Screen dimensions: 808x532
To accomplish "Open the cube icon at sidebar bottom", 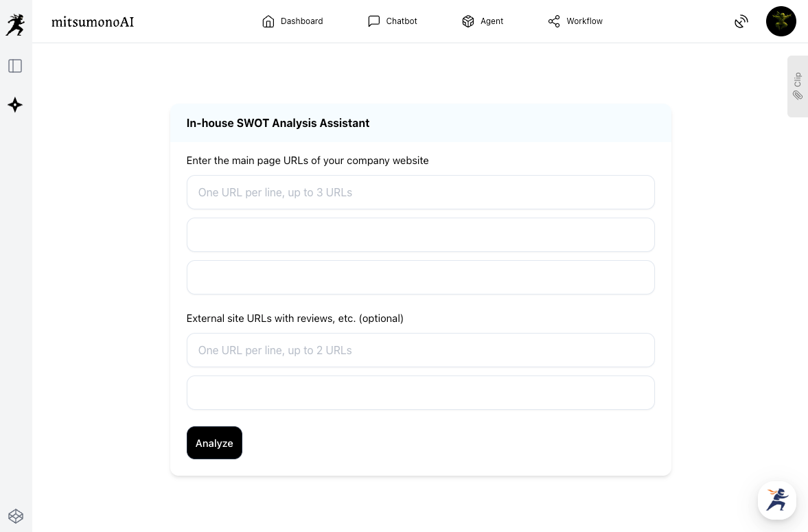I will tap(15, 516).
